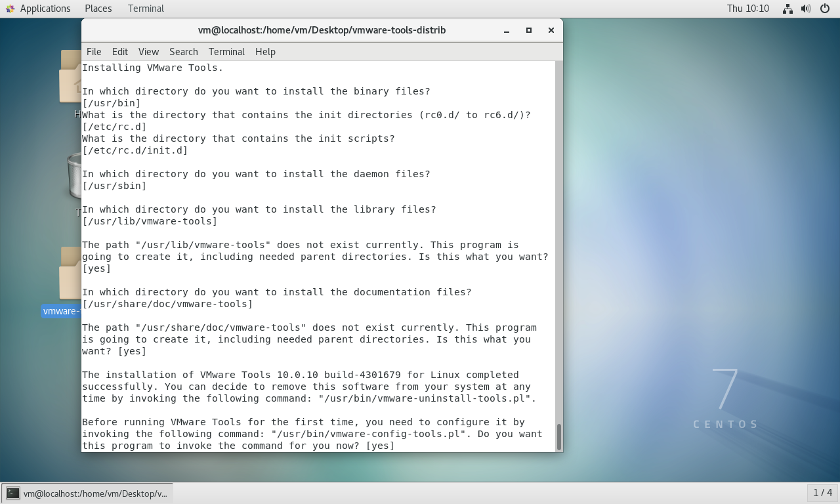Open the terminal Help menu
The width and height of the screenshot is (840, 504).
265,52
